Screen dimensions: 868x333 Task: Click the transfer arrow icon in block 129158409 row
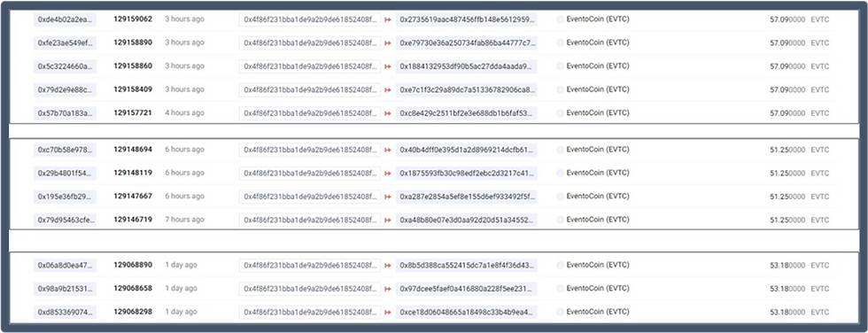point(388,89)
